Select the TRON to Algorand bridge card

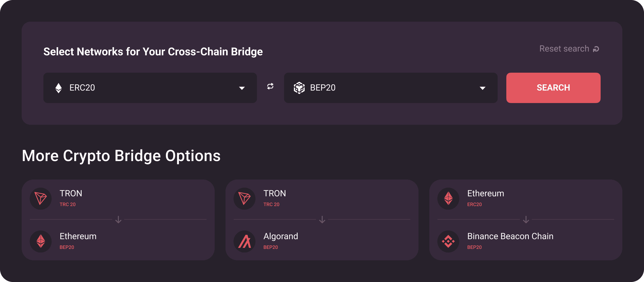coord(322,220)
